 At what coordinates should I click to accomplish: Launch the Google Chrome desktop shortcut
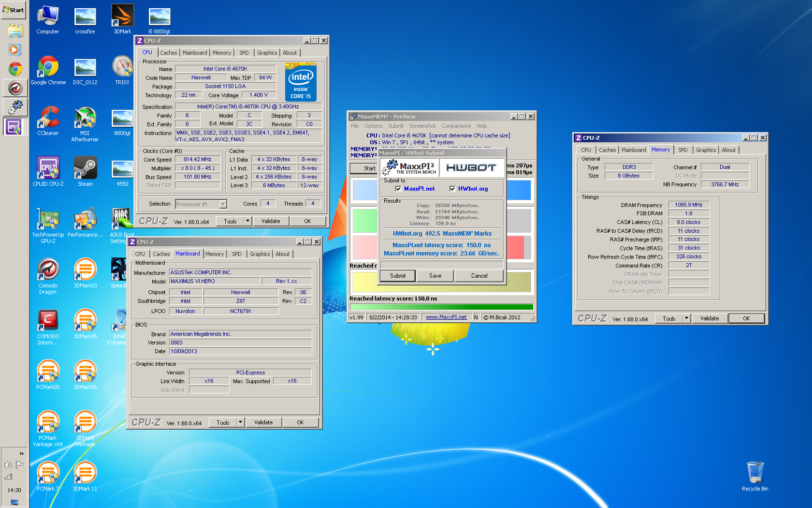pyautogui.click(x=48, y=70)
